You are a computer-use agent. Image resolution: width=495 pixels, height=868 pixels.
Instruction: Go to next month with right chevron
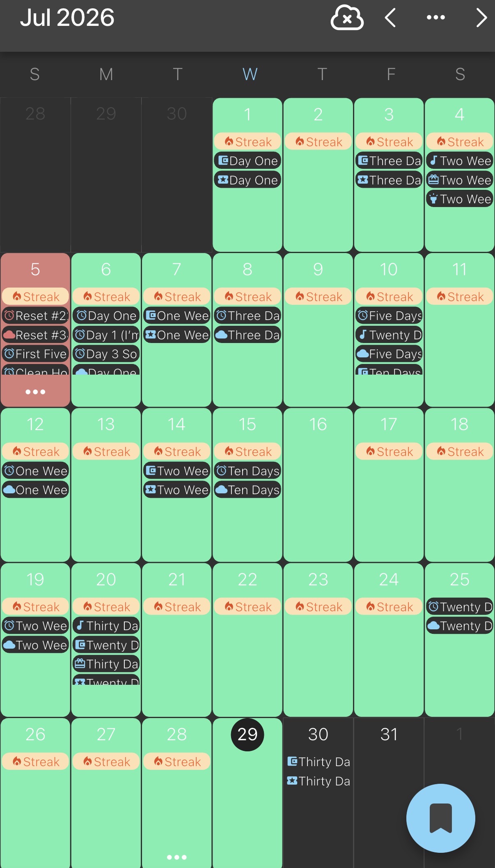(x=481, y=18)
